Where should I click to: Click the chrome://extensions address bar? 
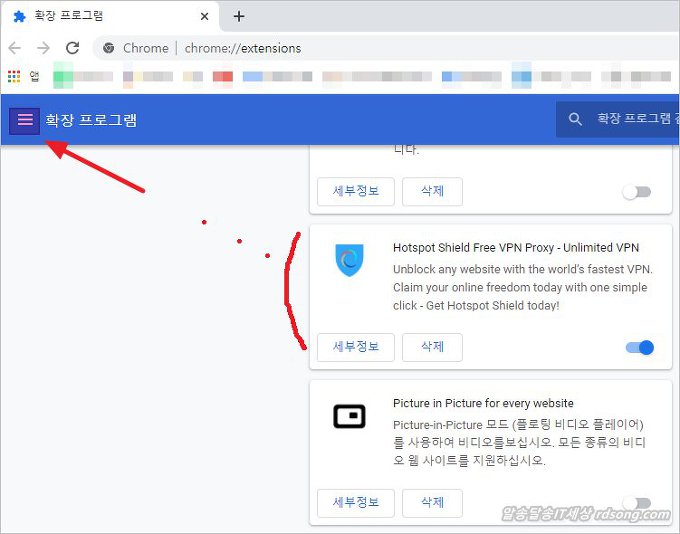click(400, 48)
